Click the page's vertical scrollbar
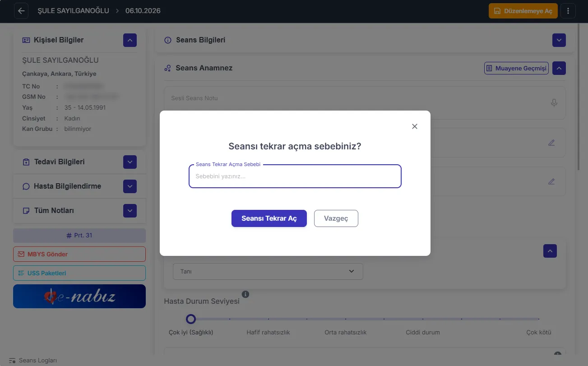 point(579,97)
